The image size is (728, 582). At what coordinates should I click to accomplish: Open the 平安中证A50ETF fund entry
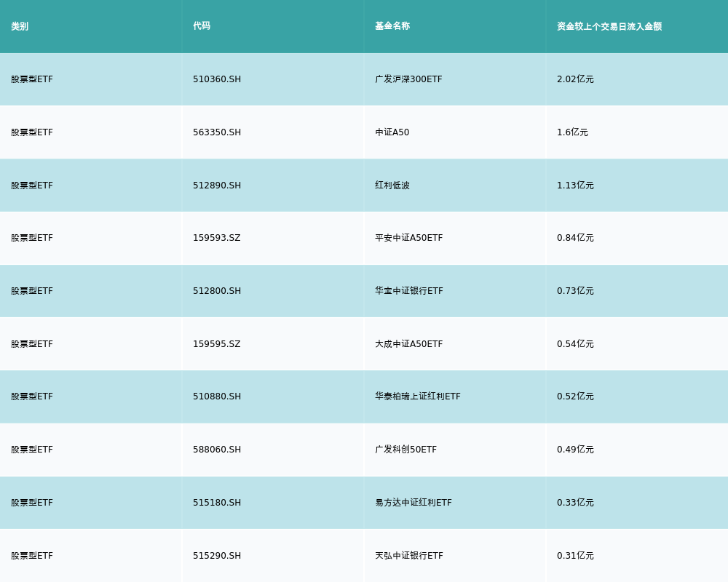[x=408, y=238]
